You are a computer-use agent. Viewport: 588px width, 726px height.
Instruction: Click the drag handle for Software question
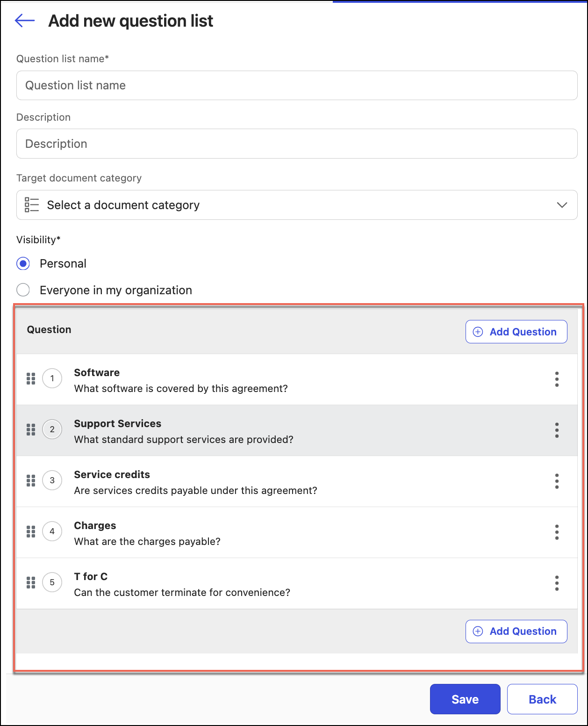(31, 378)
